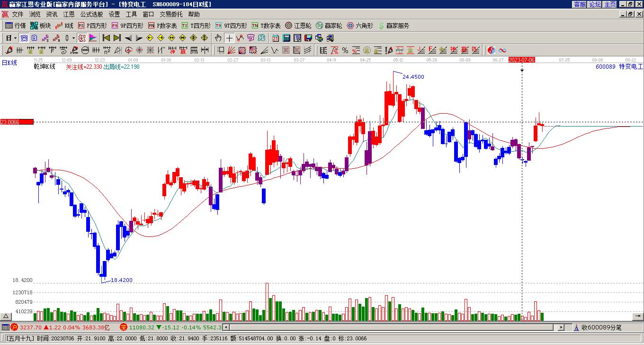Select the hand pan tool
This screenshot has height=345, width=644.
(x=218, y=38)
